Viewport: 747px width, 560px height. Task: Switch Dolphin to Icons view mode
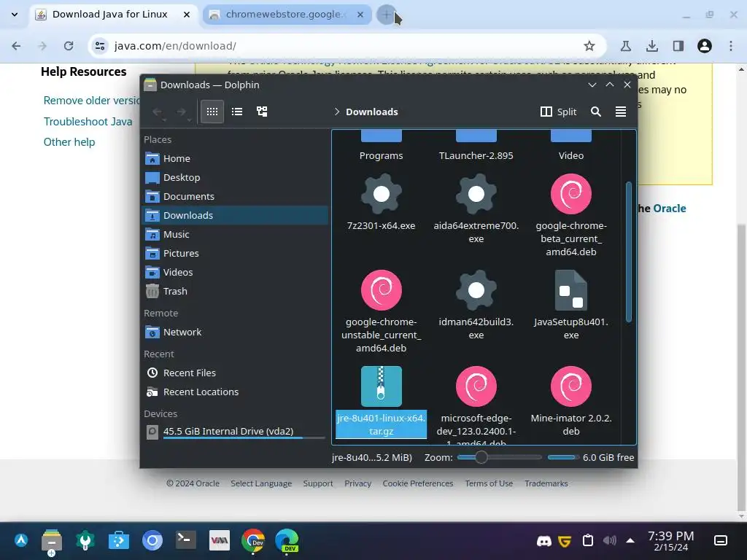[212, 112]
